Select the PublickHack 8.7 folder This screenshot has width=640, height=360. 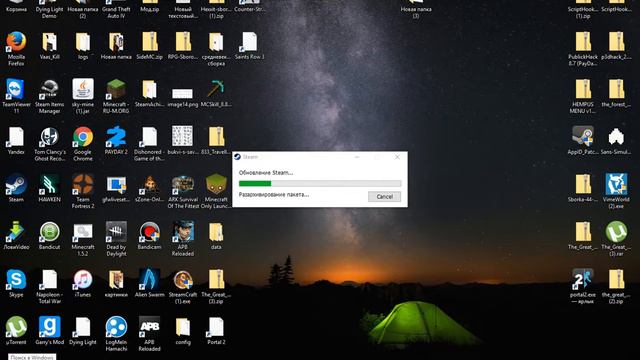pos(582,42)
